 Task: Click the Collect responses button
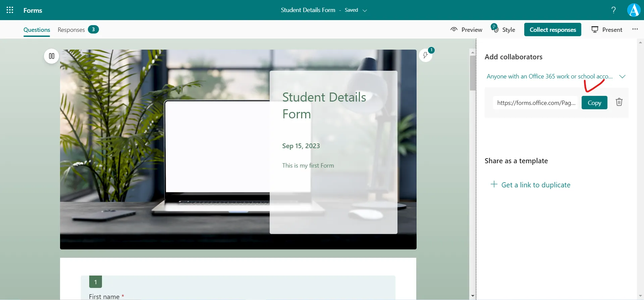click(x=553, y=29)
